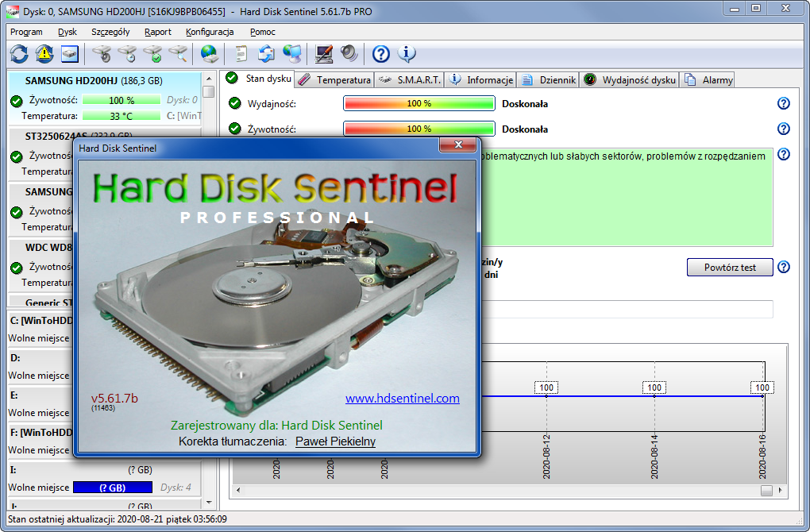
Task: Click the blue (? GB) free space bar for I:
Action: 113,488
